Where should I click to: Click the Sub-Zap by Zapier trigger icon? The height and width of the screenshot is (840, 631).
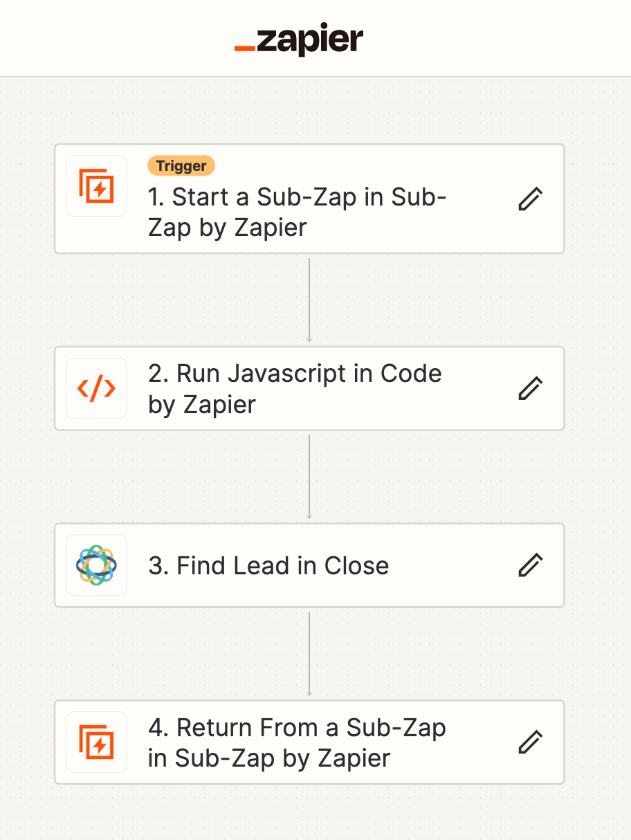[x=96, y=187]
